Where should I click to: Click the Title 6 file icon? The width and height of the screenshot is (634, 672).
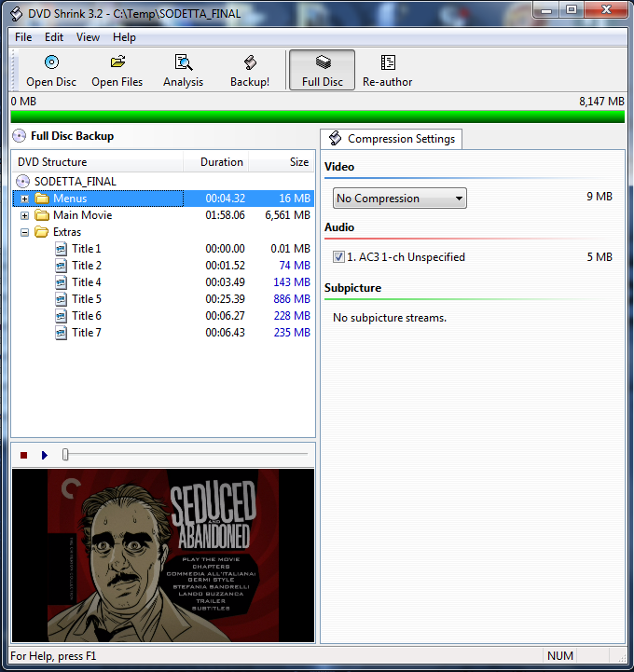click(x=61, y=315)
